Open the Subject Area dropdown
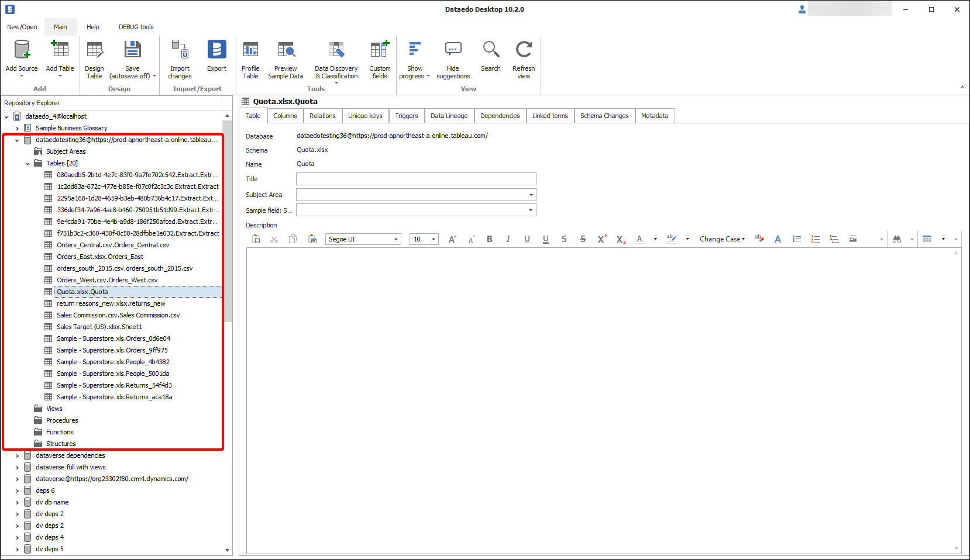The height and width of the screenshot is (560, 970). (x=531, y=195)
